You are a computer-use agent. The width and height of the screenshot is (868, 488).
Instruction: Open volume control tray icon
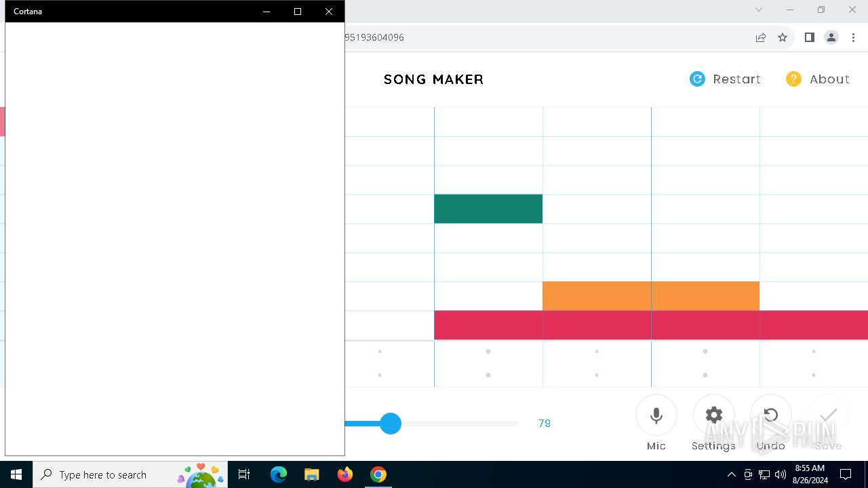tap(781, 474)
